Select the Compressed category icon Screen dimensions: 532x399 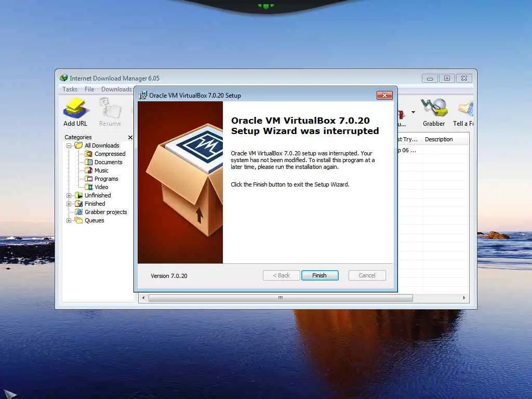click(88, 154)
